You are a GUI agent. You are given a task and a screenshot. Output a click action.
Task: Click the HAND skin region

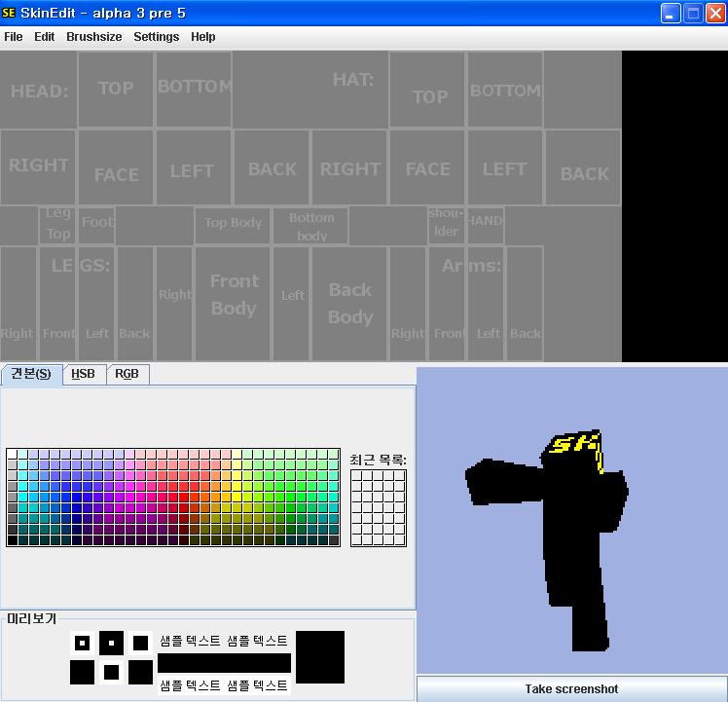coord(486,225)
